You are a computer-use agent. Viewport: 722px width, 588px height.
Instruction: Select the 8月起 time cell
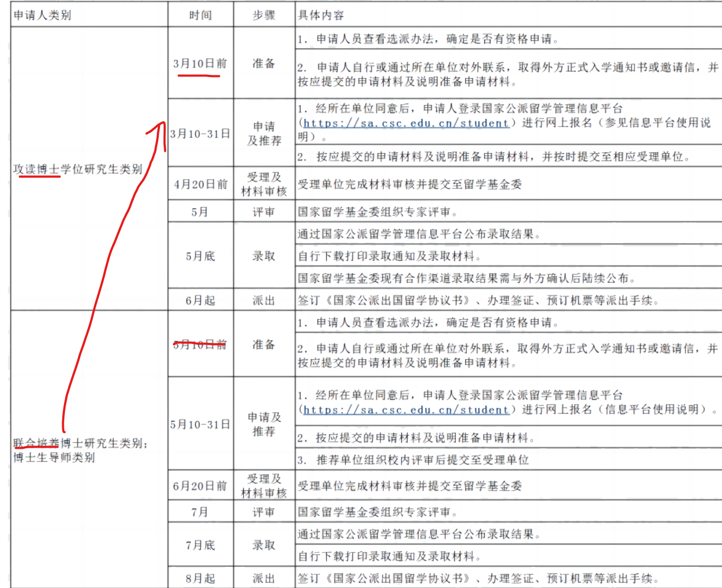[x=200, y=578]
